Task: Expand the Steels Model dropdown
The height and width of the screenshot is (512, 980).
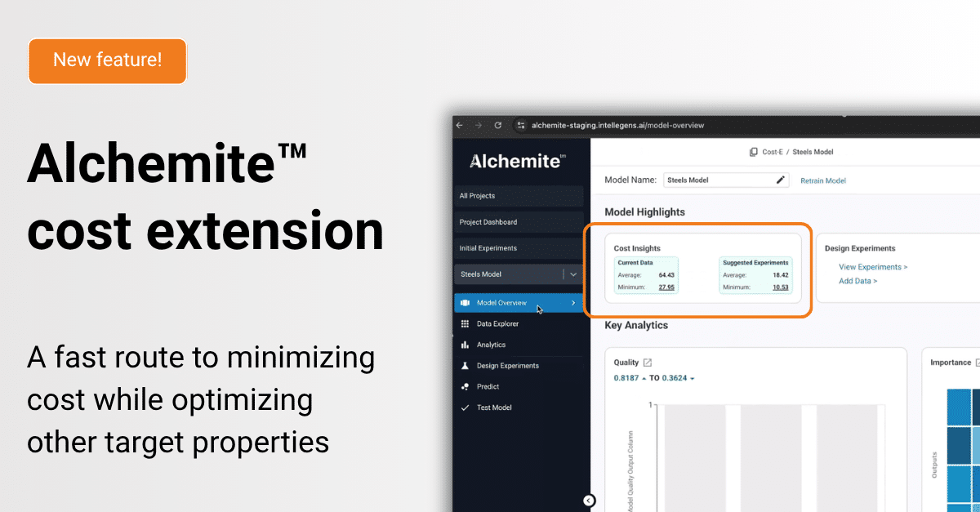Action: point(573,275)
